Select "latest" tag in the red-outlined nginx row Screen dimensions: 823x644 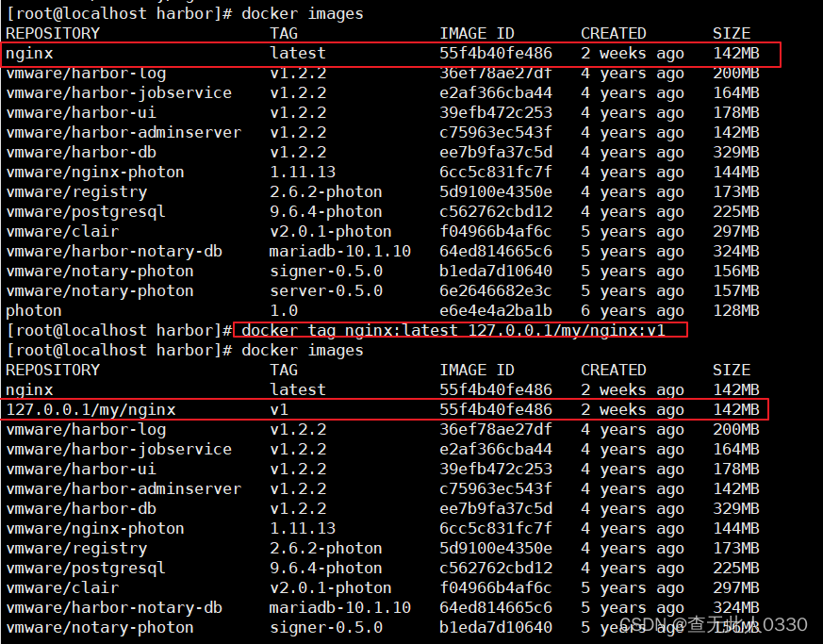tap(298, 53)
